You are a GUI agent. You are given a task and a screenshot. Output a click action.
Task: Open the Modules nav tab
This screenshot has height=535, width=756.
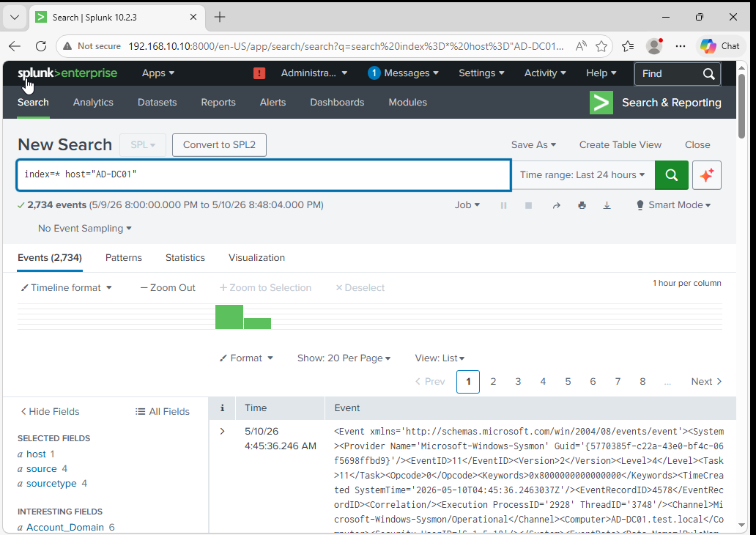pos(407,103)
